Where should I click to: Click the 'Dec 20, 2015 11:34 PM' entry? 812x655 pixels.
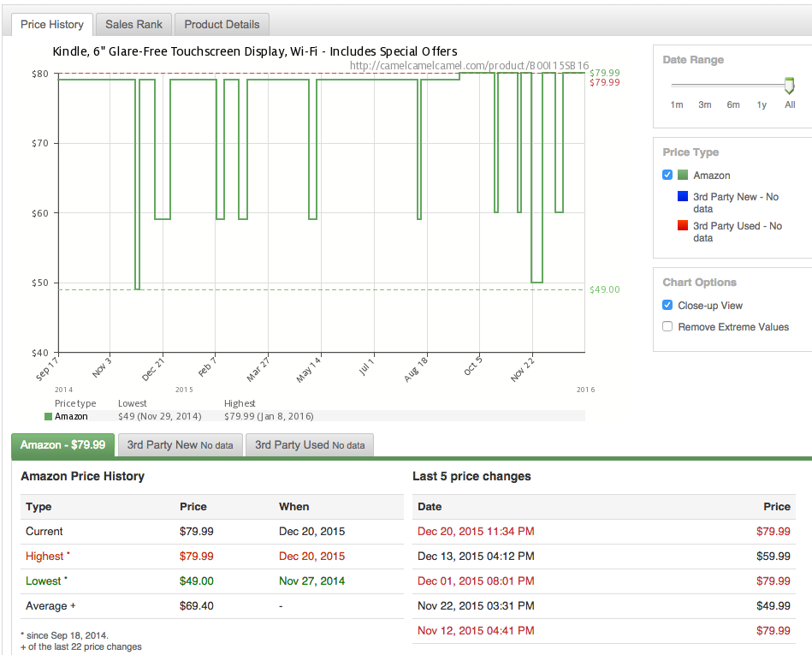(476, 531)
